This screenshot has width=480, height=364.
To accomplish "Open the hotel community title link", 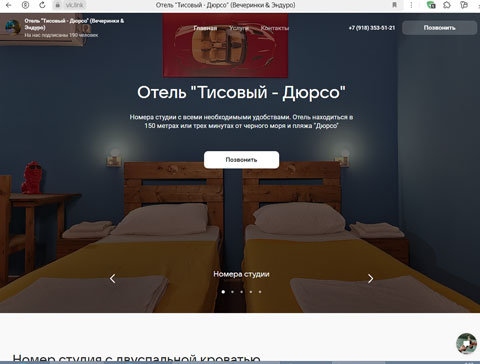I will (x=74, y=24).
